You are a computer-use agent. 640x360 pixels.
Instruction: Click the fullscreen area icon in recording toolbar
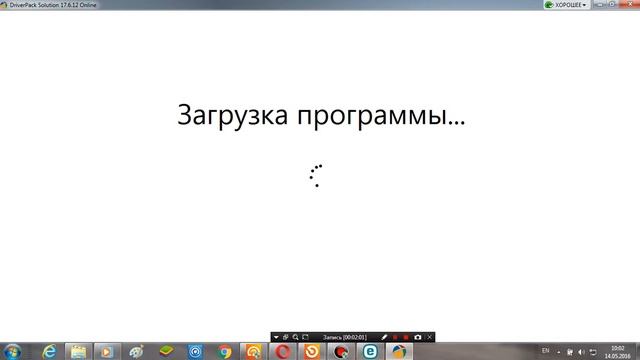[305, 337]
